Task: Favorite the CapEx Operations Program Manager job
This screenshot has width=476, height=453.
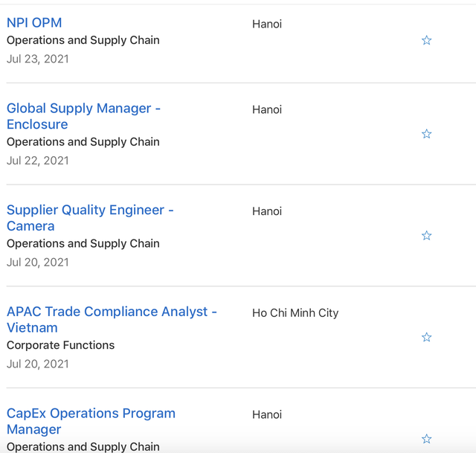Action: coord(426,439)
